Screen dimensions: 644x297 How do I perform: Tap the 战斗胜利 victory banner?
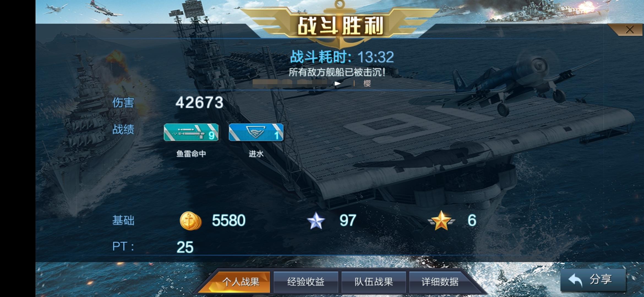(x=340, y=25)
